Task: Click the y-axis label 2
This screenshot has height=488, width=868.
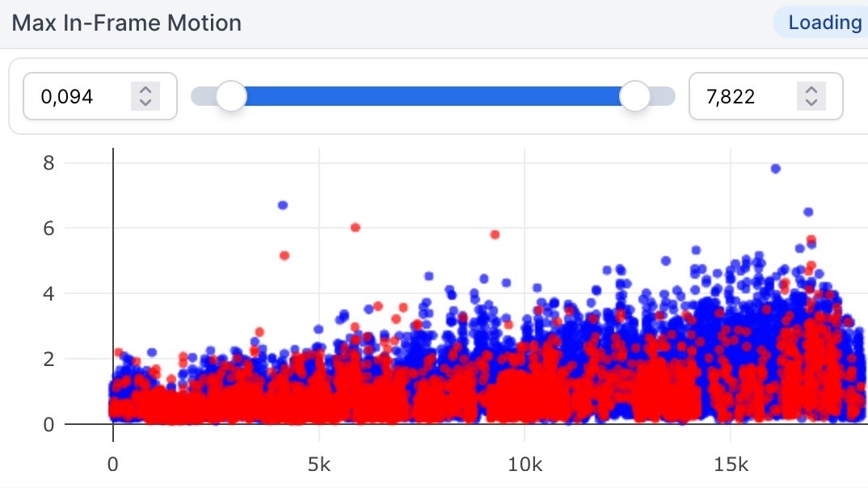Action: coord(48,359)
